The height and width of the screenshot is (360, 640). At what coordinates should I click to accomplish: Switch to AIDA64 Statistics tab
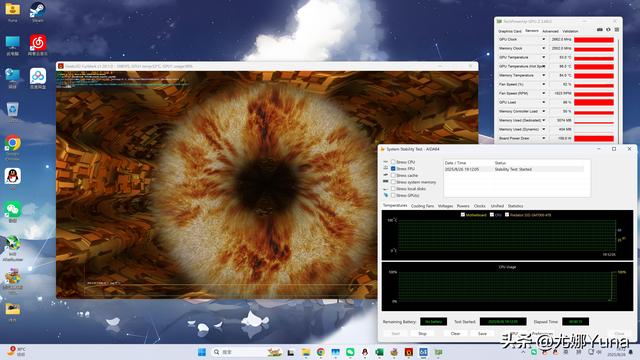[x=516, y=206]
